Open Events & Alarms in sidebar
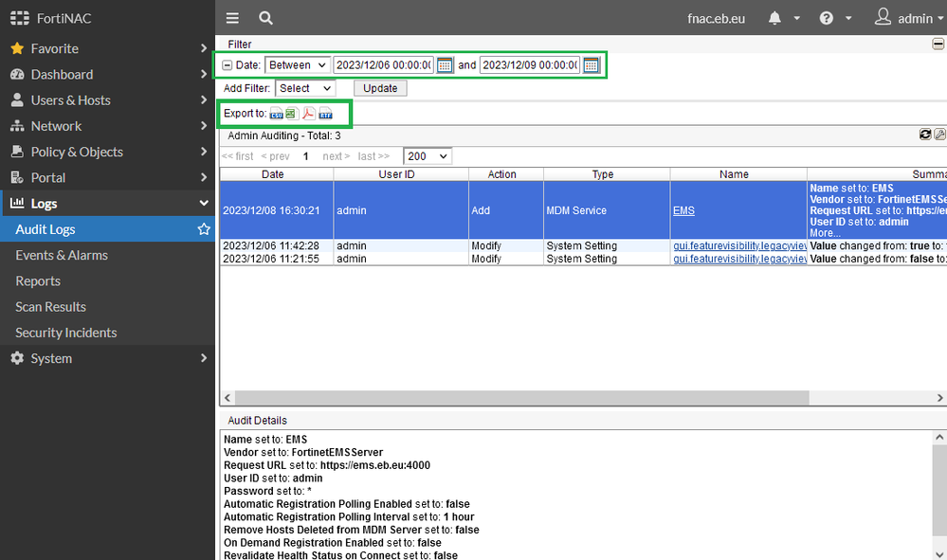Screen dimensions: 947x560 (x=62, y=255)
